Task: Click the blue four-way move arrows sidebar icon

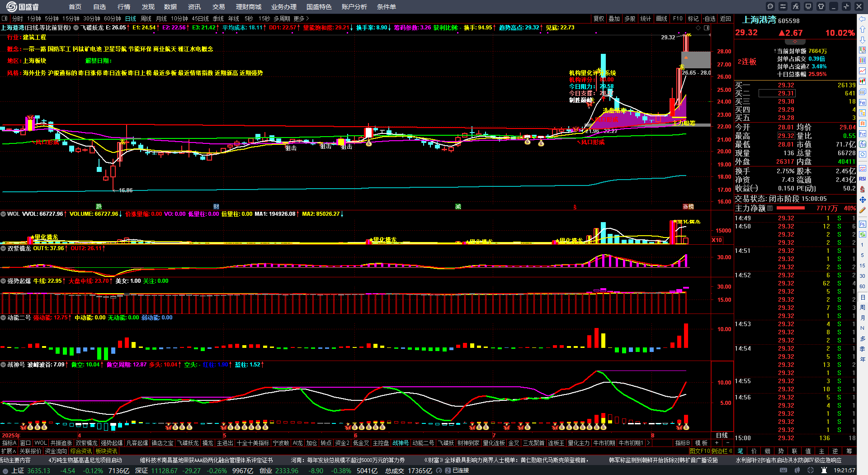Action: tap(863, 199)
